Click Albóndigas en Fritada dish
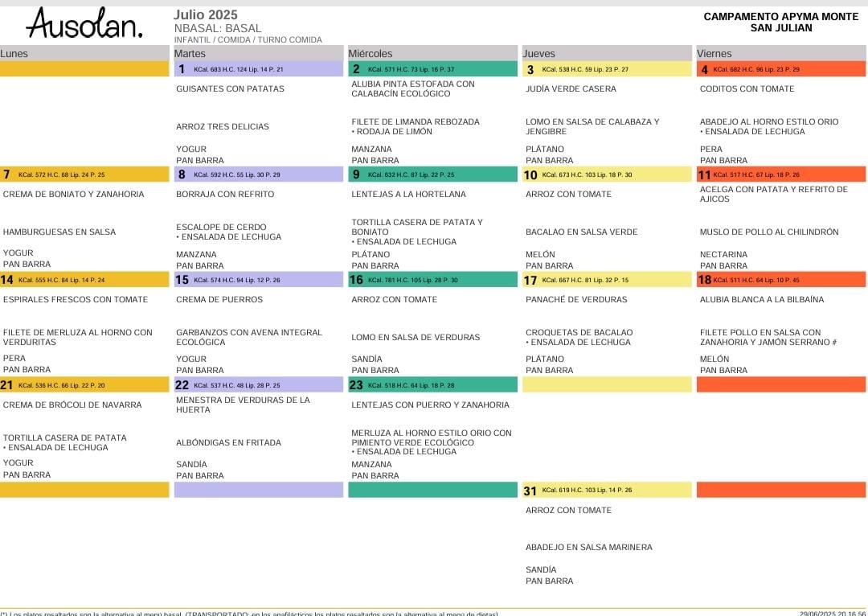The image size is (868, 616). pos(228,443)
